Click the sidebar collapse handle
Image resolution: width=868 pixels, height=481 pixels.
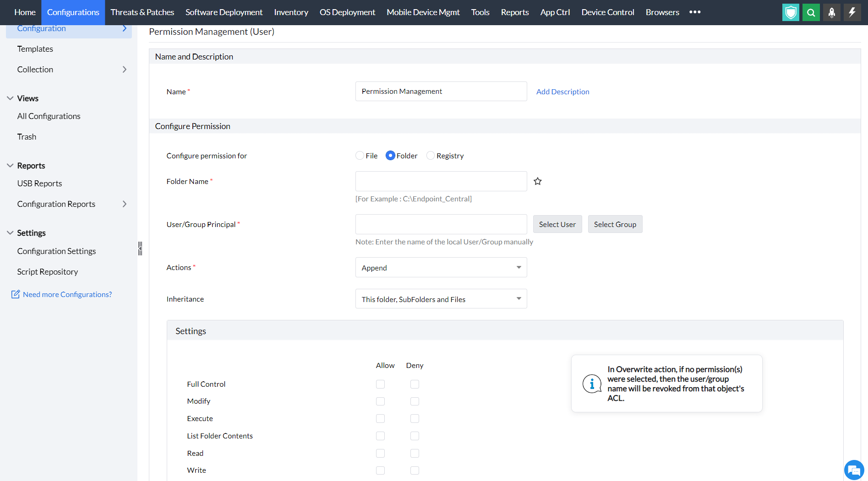140,249
